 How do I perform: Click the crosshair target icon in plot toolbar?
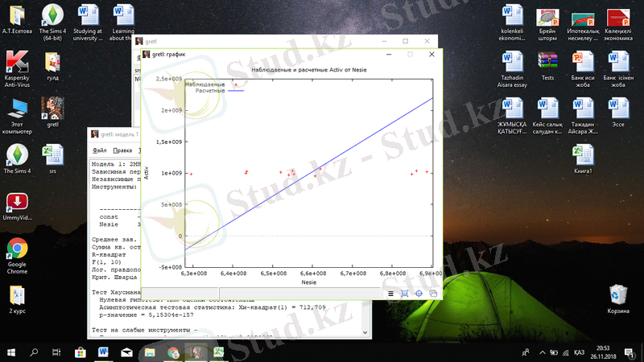419,294
